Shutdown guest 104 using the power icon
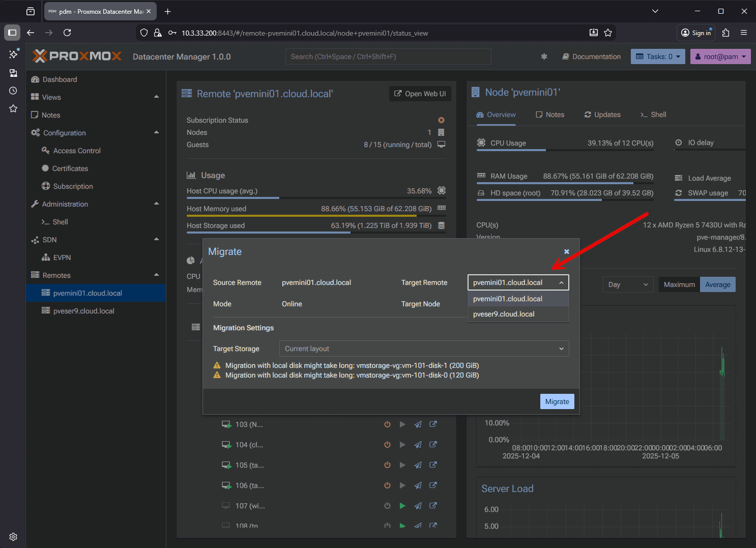This screenshot has width=756, height=548. click(x=387, y=444)
